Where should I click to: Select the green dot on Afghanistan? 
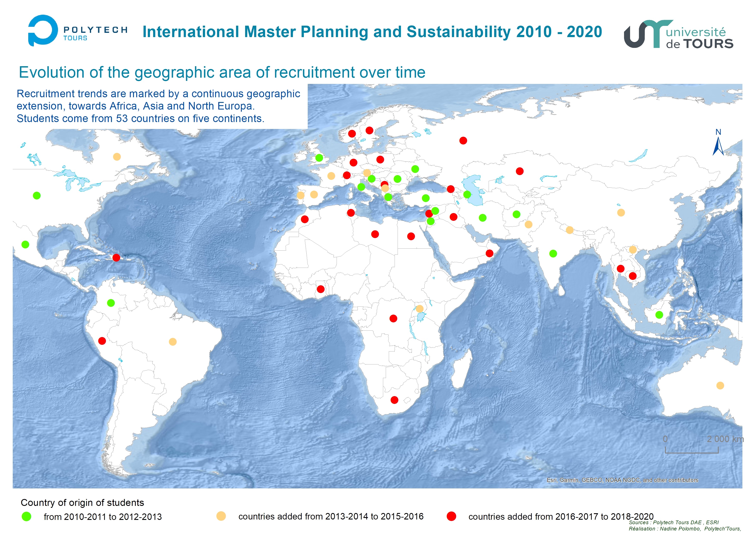(516, 215)
